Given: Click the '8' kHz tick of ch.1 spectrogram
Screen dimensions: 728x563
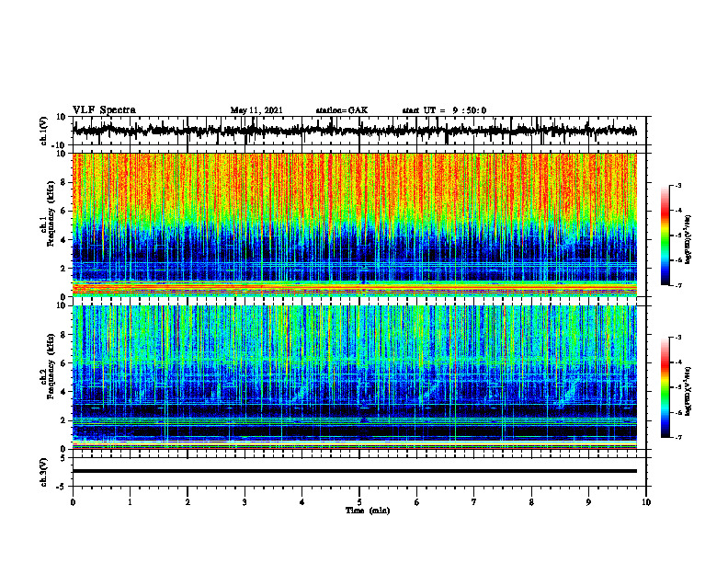Looking at the screenshot, I should click(63, 182).
